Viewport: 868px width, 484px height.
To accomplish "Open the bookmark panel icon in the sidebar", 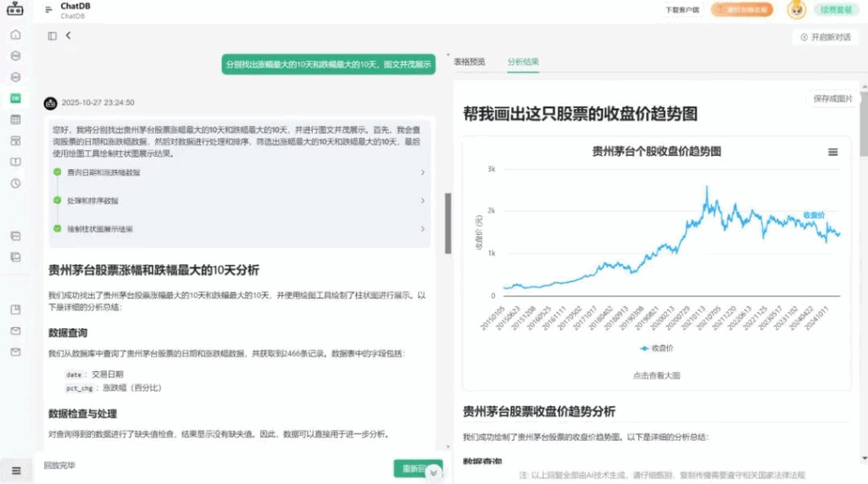I will tap(15, 309).
